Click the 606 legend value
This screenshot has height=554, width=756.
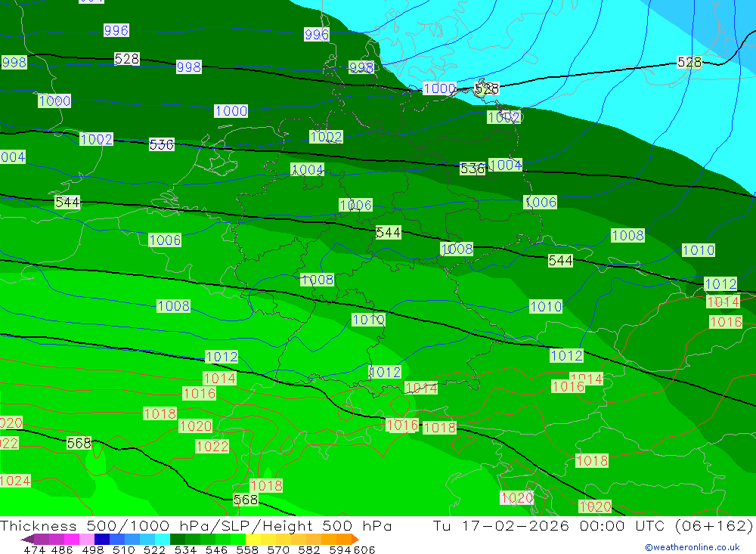tap(364, 549)
